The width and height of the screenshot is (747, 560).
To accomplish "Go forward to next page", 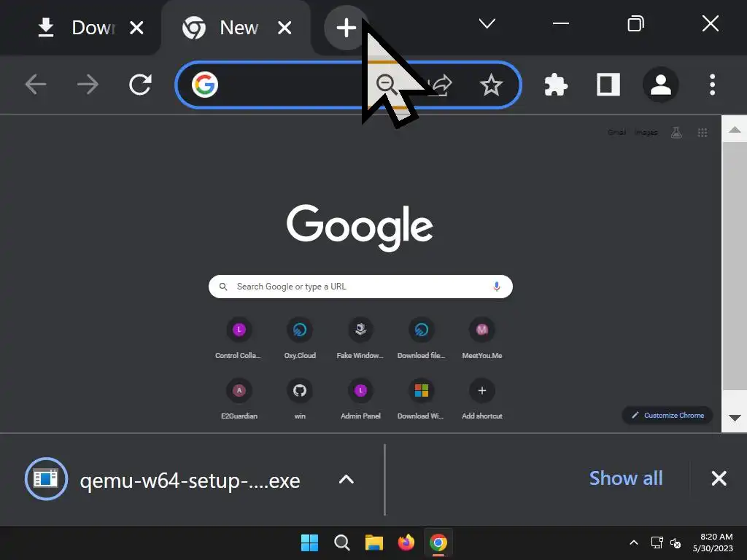I will tap(88, 85).
